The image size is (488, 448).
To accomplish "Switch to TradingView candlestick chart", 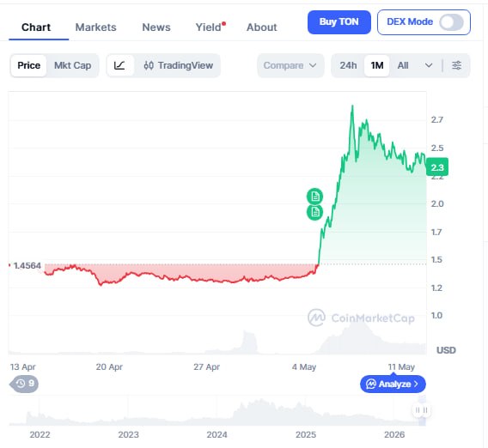I will pos(179,65).
